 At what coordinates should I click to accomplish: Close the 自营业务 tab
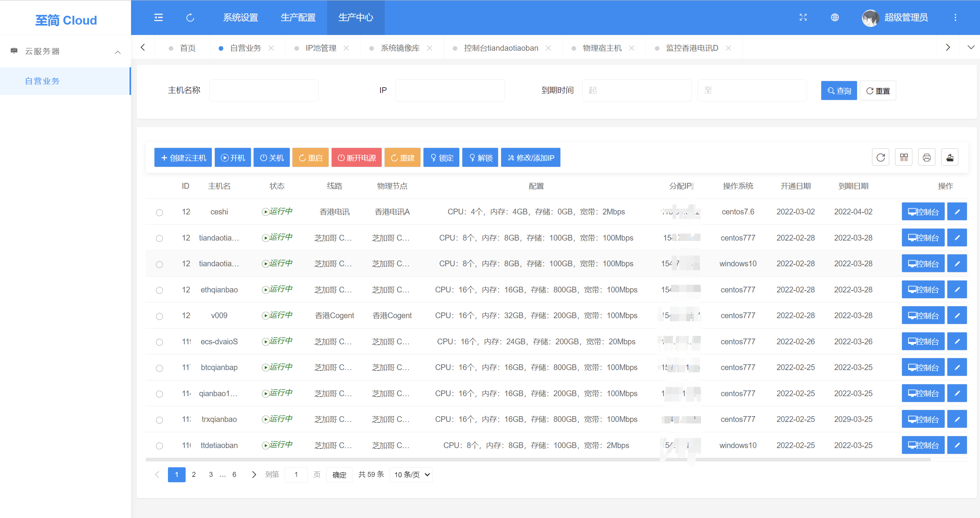pos(271,48)
